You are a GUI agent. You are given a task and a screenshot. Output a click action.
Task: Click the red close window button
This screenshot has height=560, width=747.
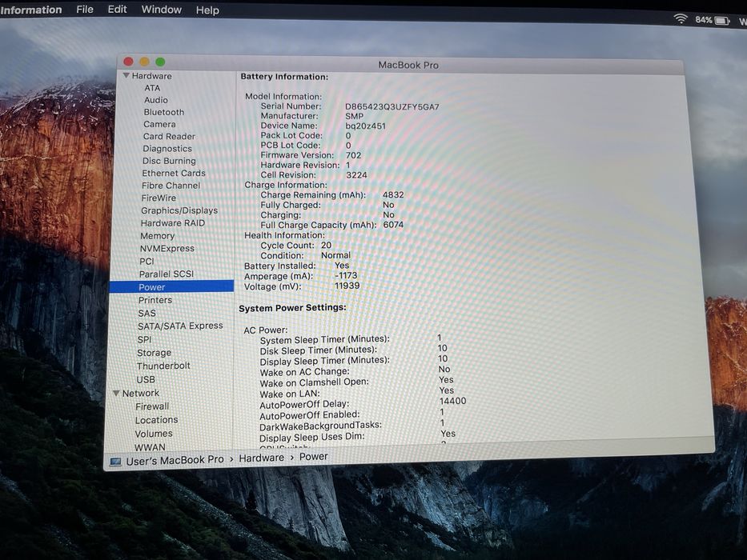pyautogui.click(x=128, y=62)
